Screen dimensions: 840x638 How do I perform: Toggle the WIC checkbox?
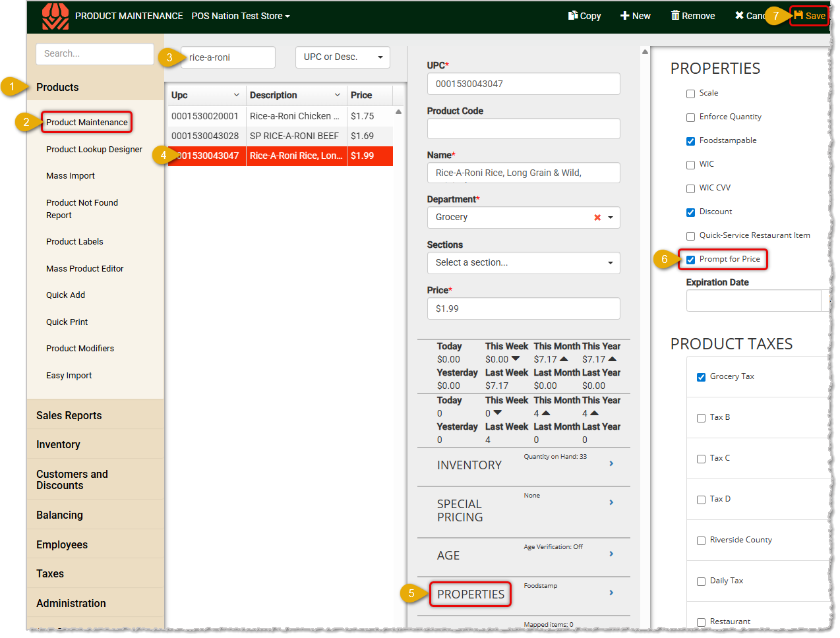[690, 165]
